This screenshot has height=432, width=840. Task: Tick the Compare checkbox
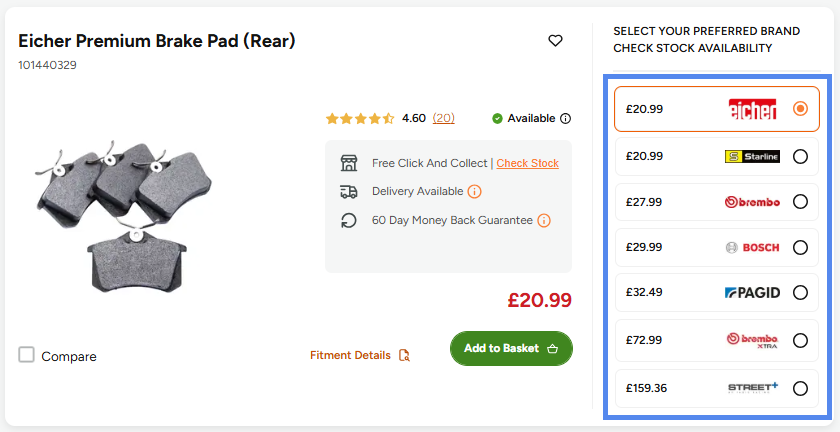tap(26, 355)
